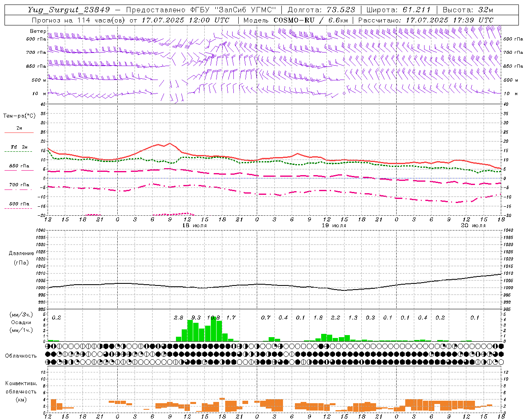Click the Давление pressure panel label
Image resolution: width=525 pixels, height=420 pixels.
tap(21, 253)
